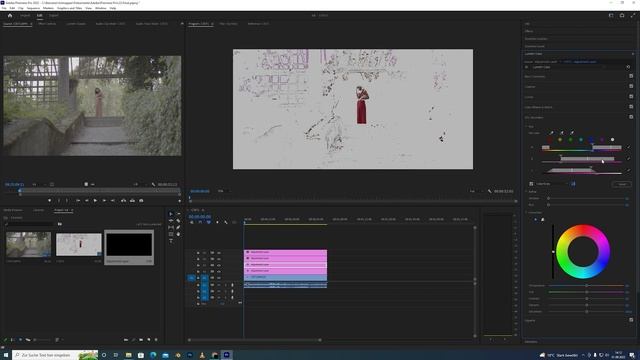Image resolution: width=640 pixels, height=360 pixels.
Task: Collapse the Correction section
Action: [527, 213]
